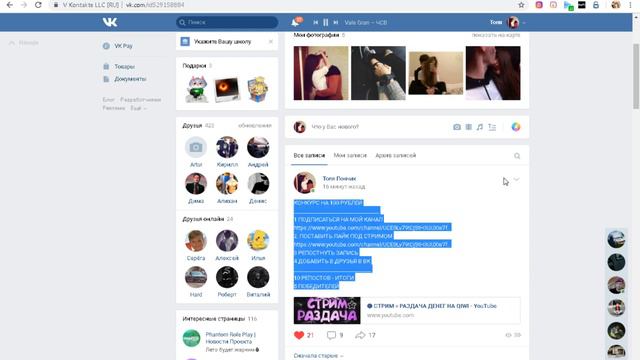Click the colorful poster circle icon
Viewport: 640px width, 360px height.
point(516,127)
